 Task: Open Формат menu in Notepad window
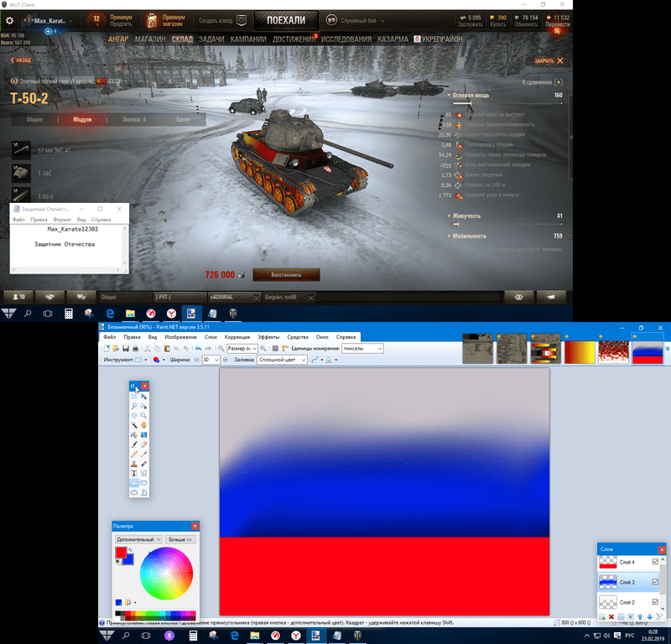pyautogui.click(x=62, y=220)
